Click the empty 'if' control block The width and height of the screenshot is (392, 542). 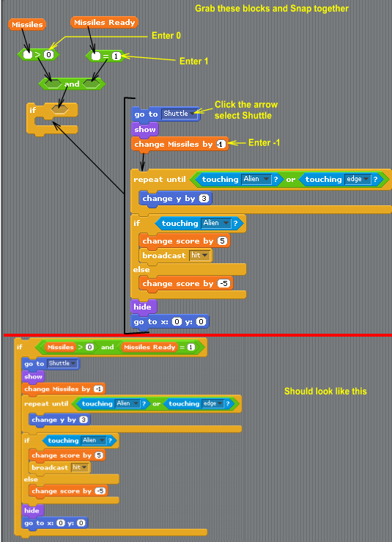coord(52,118)
